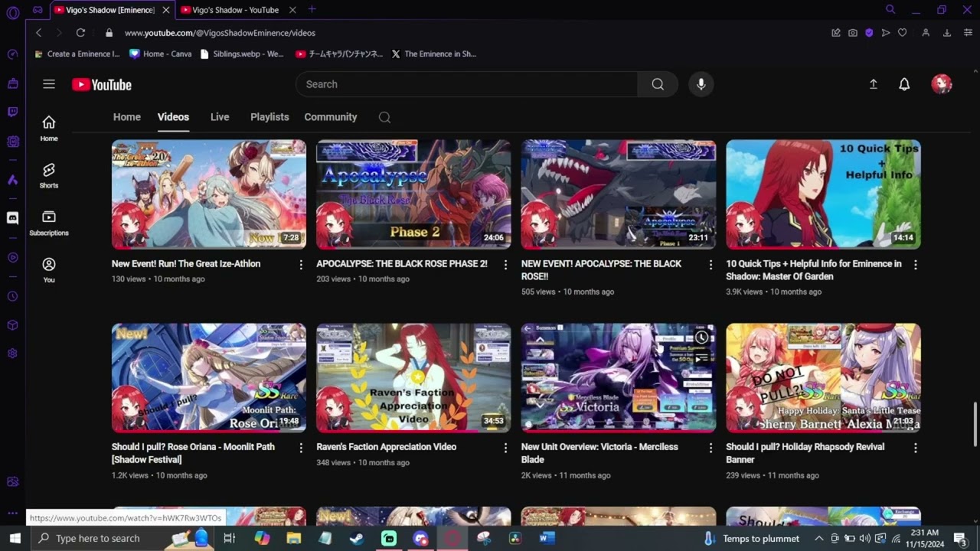Open Subscriptions in the YouTube sidebar
The height and width of the screenshot is (551, 980).
[49, 223]
